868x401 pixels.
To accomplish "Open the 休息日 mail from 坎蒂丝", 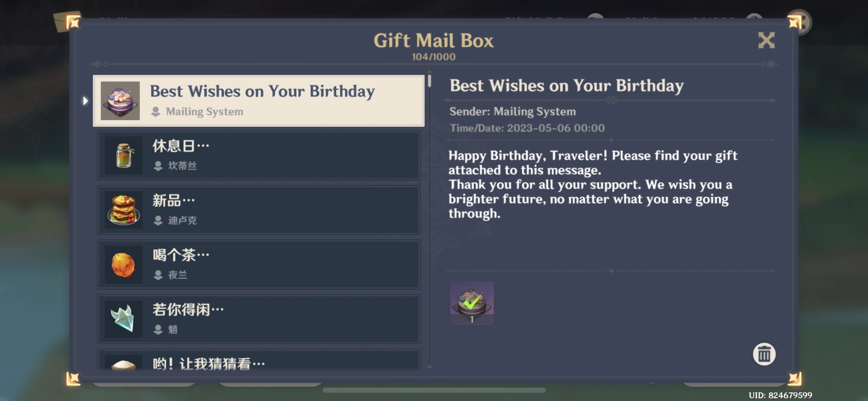I will [x=259, y=156].
